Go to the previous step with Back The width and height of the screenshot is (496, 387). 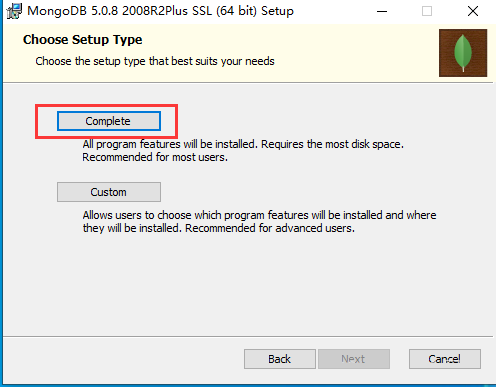coord(280,359)
